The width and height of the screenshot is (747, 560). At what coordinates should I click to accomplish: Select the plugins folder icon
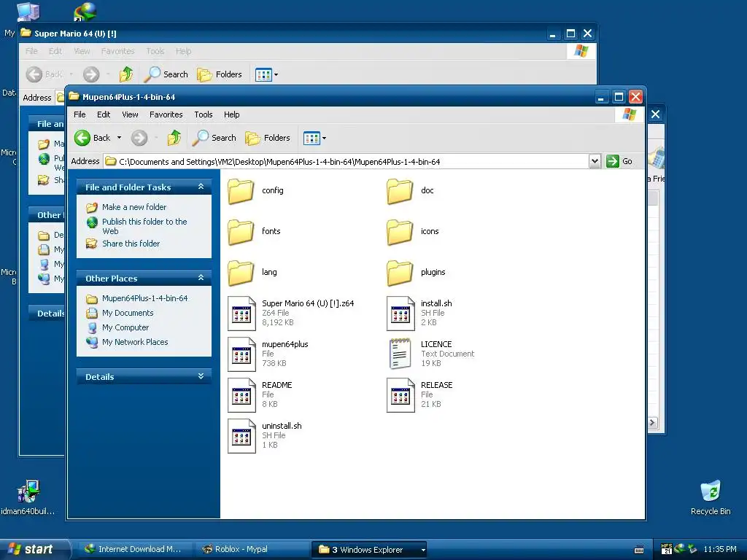click(400, 273)
